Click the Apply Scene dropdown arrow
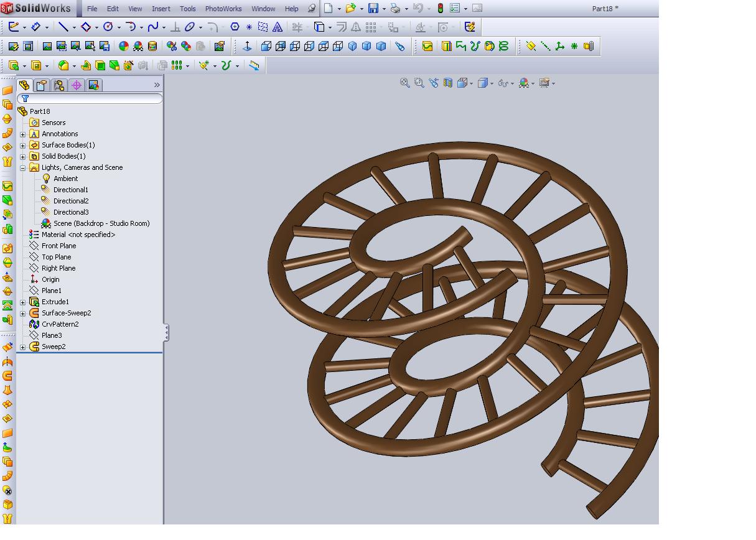 pos(533,83)
